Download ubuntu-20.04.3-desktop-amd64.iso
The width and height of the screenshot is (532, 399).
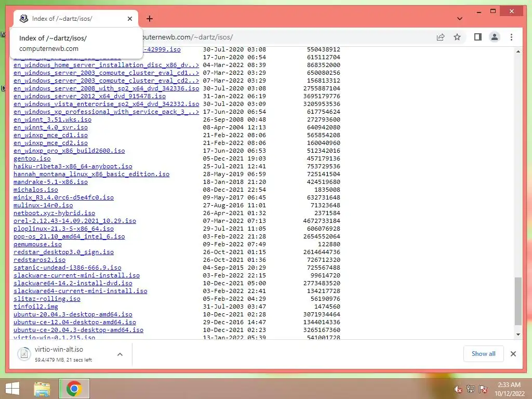pos(73,314)
